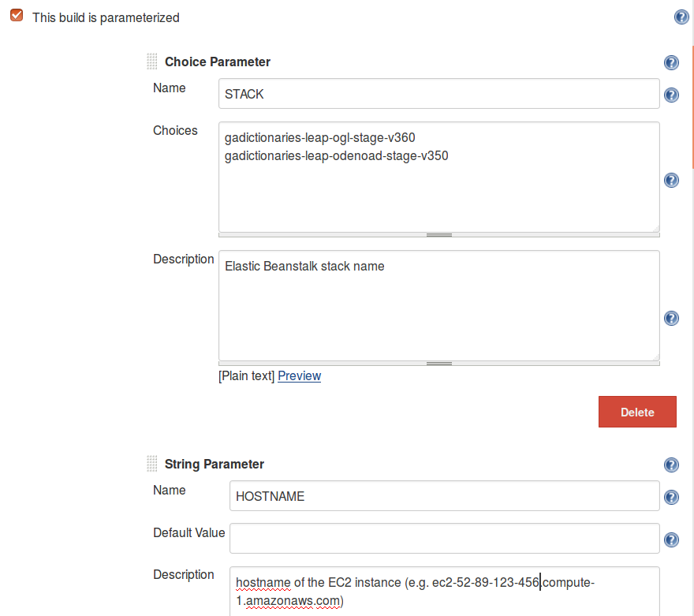Open the description Preview link
This screenshot has height=616, width=694.
coord(299,376)
